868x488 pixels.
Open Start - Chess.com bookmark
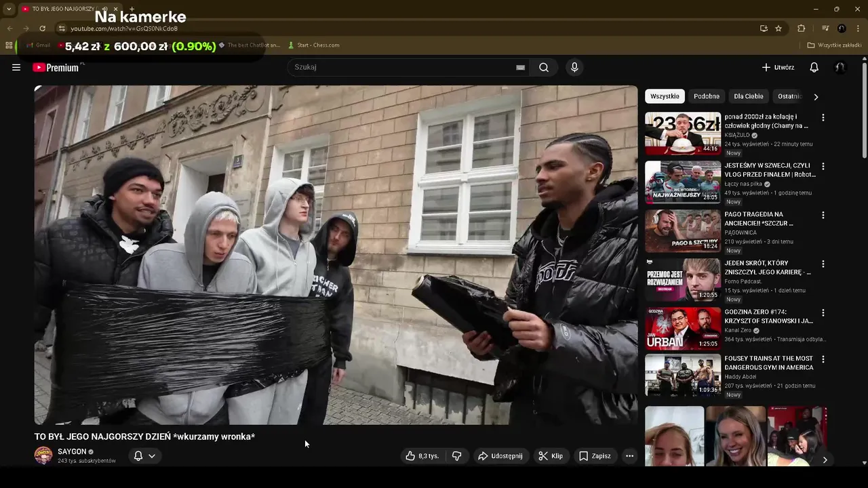pos(313,45)
